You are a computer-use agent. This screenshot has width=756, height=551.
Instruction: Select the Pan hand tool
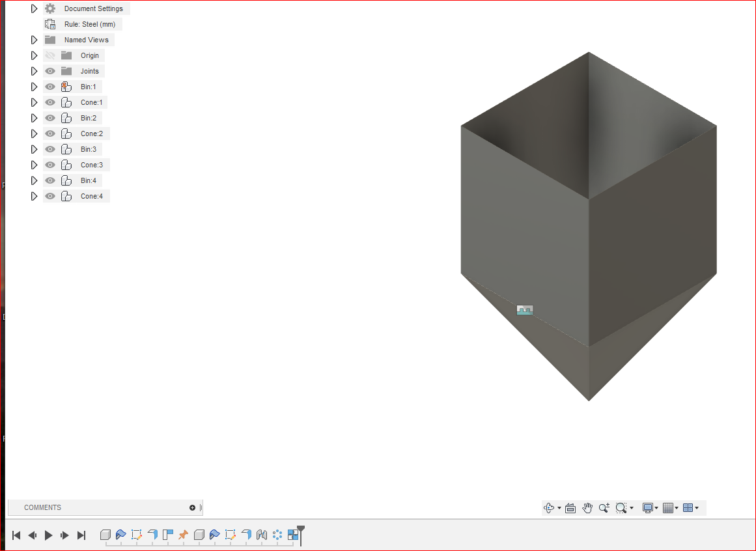click(587, 507)
